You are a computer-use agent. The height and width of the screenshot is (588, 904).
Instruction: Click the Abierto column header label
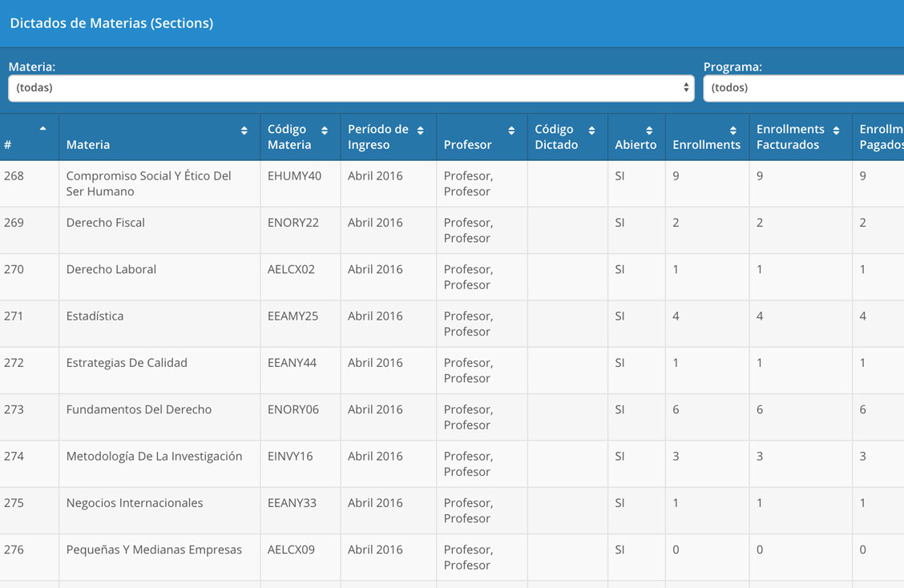coord(636,145)
